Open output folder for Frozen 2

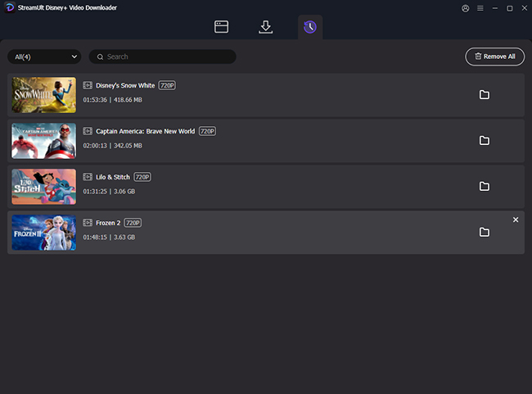pos(485,232)
